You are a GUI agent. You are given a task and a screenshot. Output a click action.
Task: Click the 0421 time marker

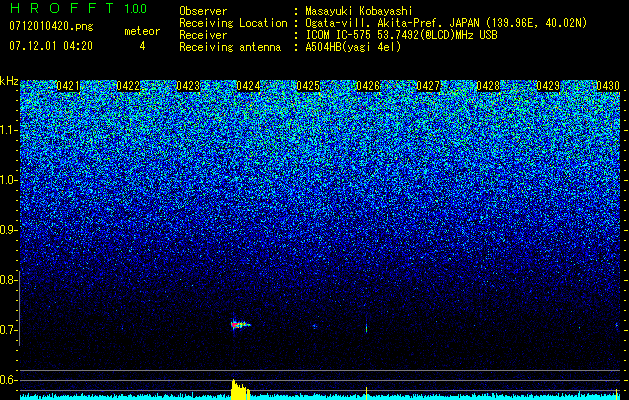point(68,86)
